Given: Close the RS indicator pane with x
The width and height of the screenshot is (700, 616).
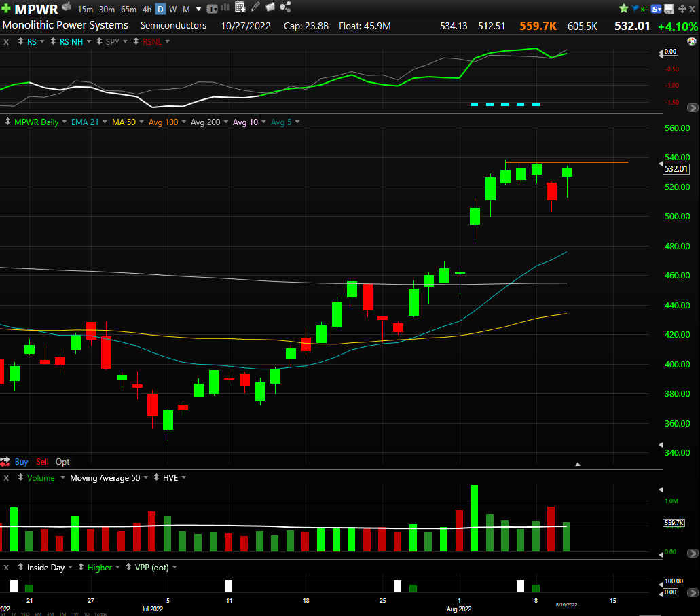Looking at the screenshot, I should click(x=6, y=42).
